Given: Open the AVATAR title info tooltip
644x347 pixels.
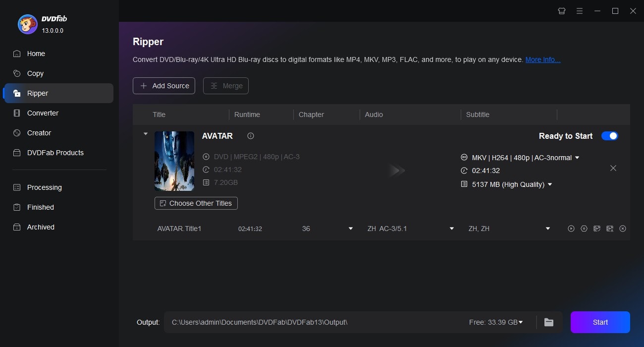Looking at the screenshot, I should pyautogui.click(x=250, y=135).
